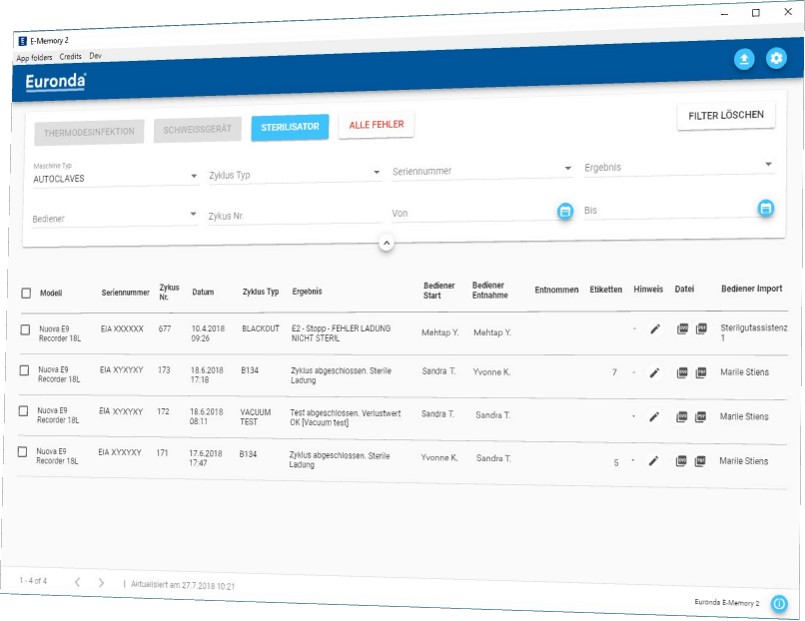Screen dimensions: 805x621
Task: Click the Von date input field
Action: click(x=473, y=212)
